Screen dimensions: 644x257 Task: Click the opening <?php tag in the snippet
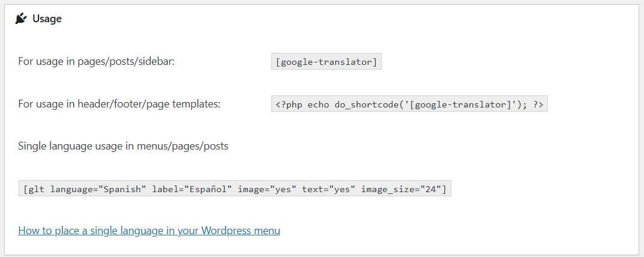click(x=289, y=104)
